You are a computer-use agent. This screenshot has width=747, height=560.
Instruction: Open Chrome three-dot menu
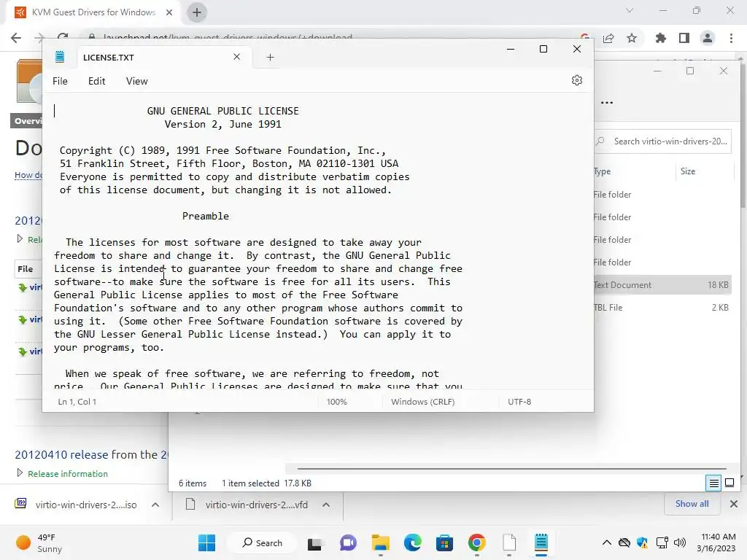tap(731, 38)
